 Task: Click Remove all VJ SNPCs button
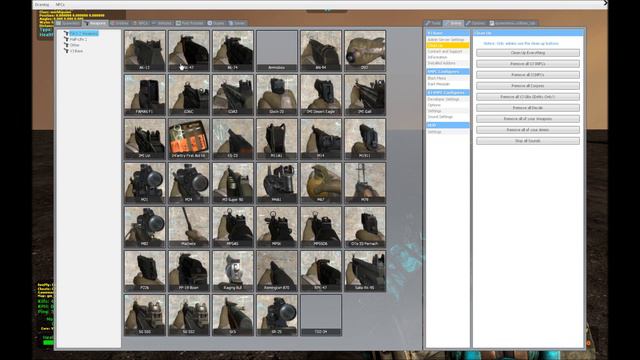[528, 64]
